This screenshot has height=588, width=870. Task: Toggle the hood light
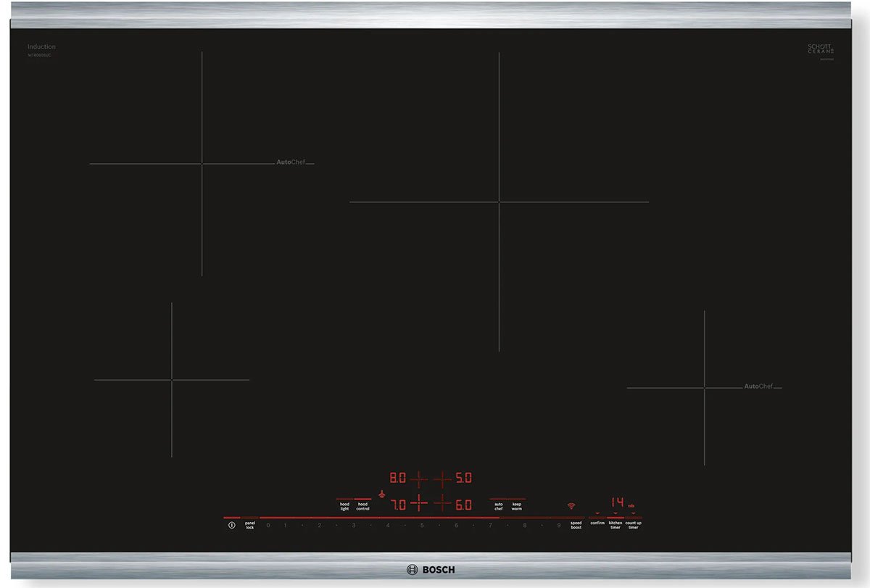coord(344,505)
